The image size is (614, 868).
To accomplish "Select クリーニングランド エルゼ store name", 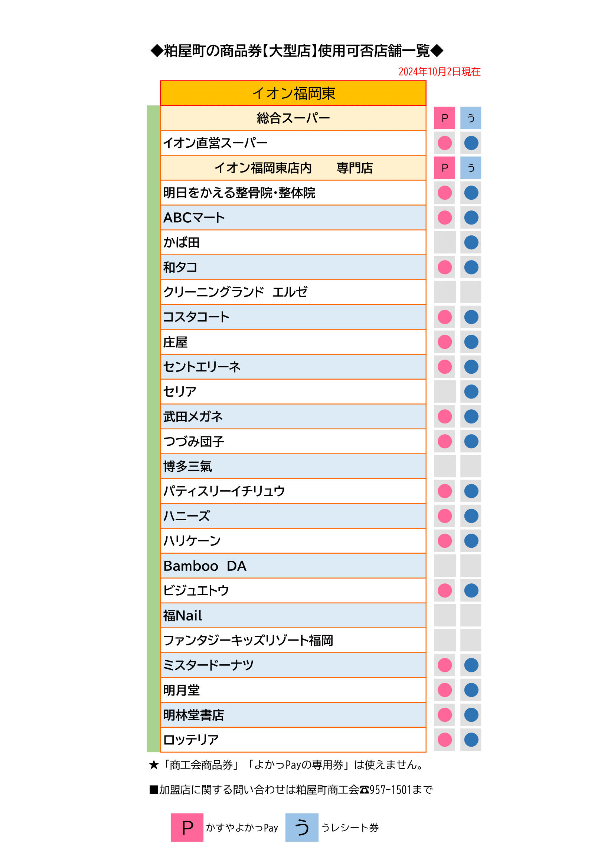I will coord(235,292).
